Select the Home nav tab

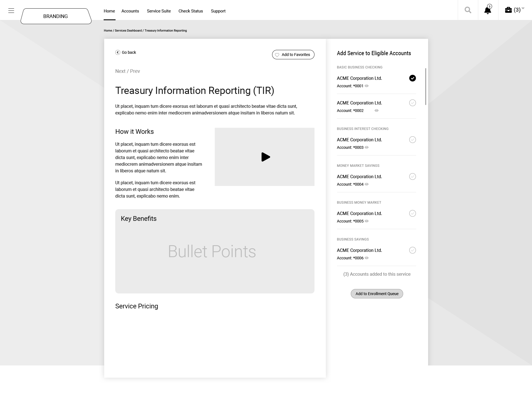coord(109,11)
